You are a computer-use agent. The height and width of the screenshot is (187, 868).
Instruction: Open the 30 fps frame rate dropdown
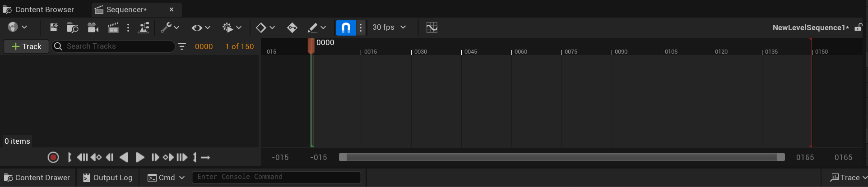tap(389, 27)
